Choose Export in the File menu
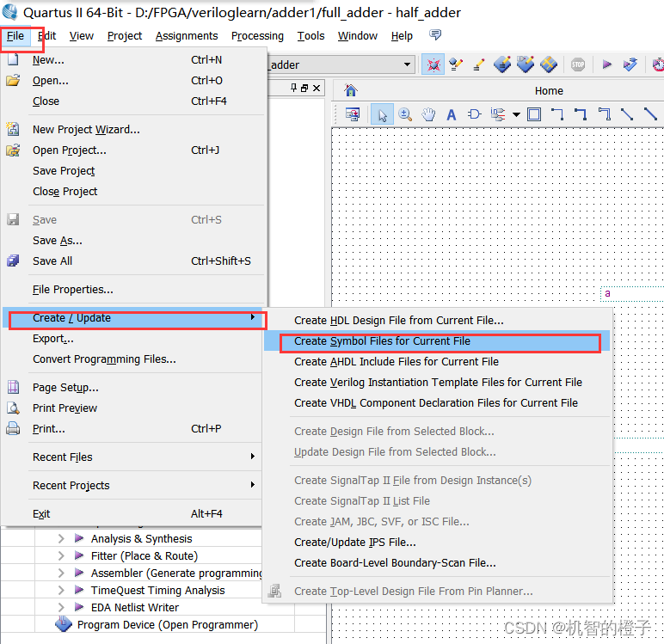664x644 pixels. click(132, 339)
